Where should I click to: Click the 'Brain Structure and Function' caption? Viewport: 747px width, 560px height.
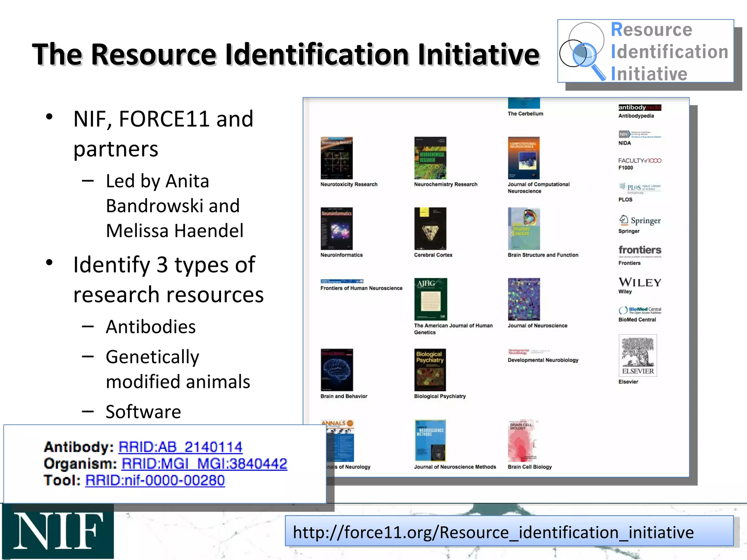[x=543, y=255]
